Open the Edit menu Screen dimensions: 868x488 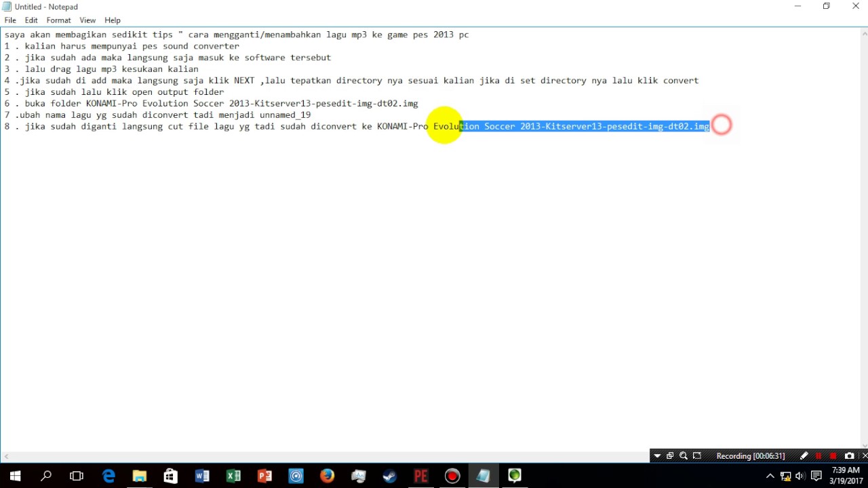pyautogui.click(x=31, y=20)
